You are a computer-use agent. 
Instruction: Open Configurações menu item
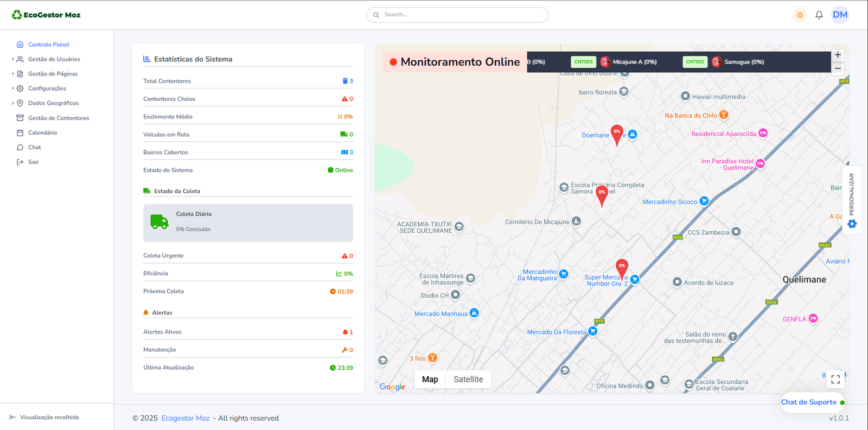point(47,88)
